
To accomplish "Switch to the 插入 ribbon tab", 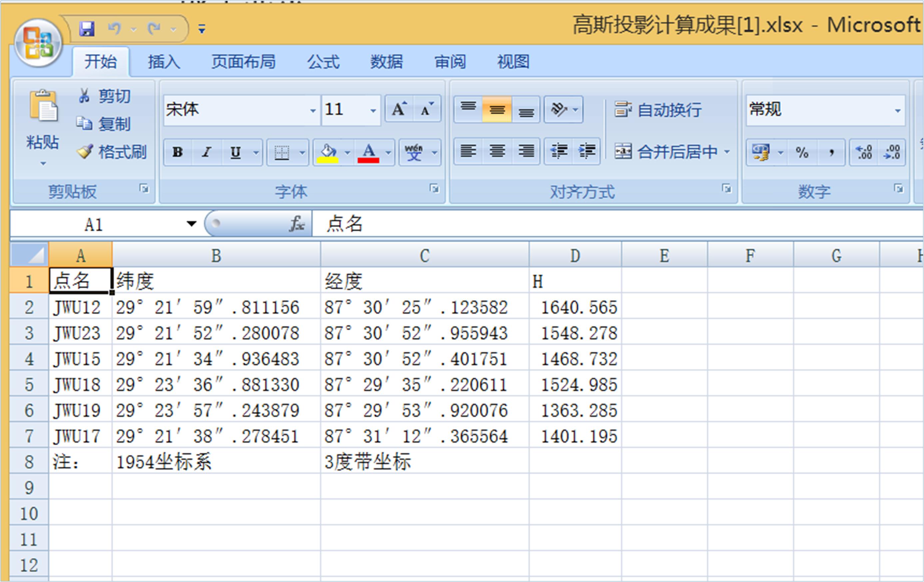I will coord(164,62).
